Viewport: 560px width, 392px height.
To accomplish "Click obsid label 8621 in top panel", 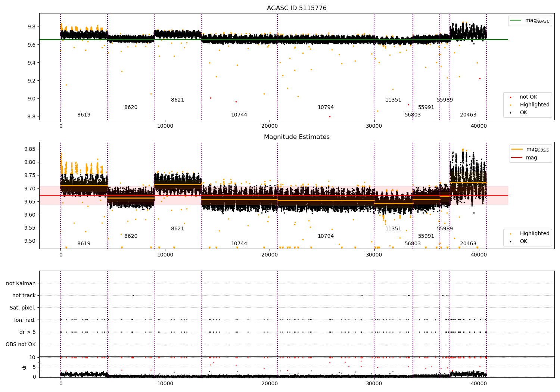I will 178,100.
